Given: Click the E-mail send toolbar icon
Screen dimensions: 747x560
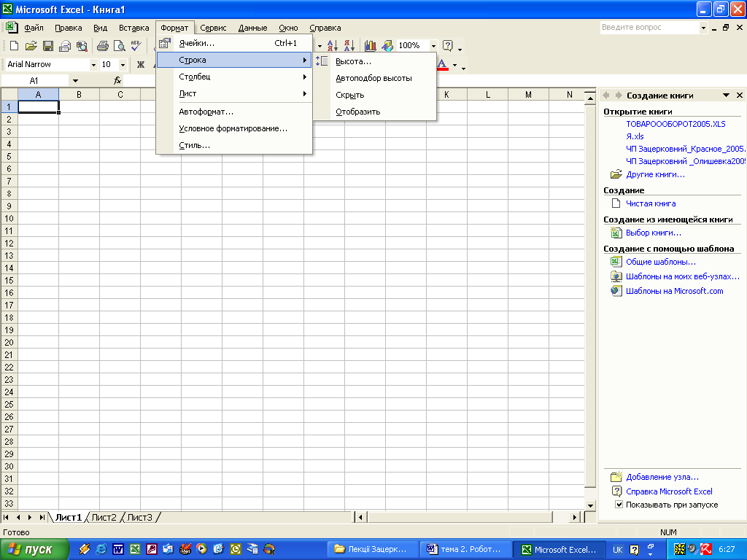Looking at the screenshot, I should click(x=65, y=46).
